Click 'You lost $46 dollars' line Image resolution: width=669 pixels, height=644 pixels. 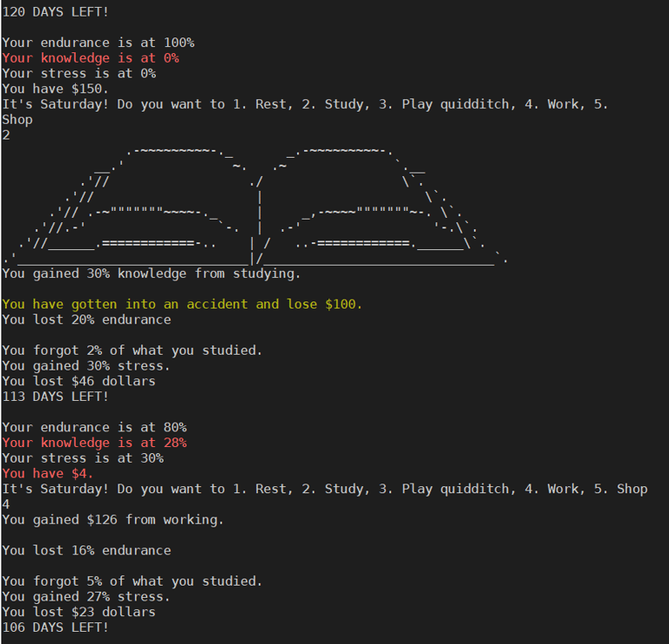coord(79,381)
